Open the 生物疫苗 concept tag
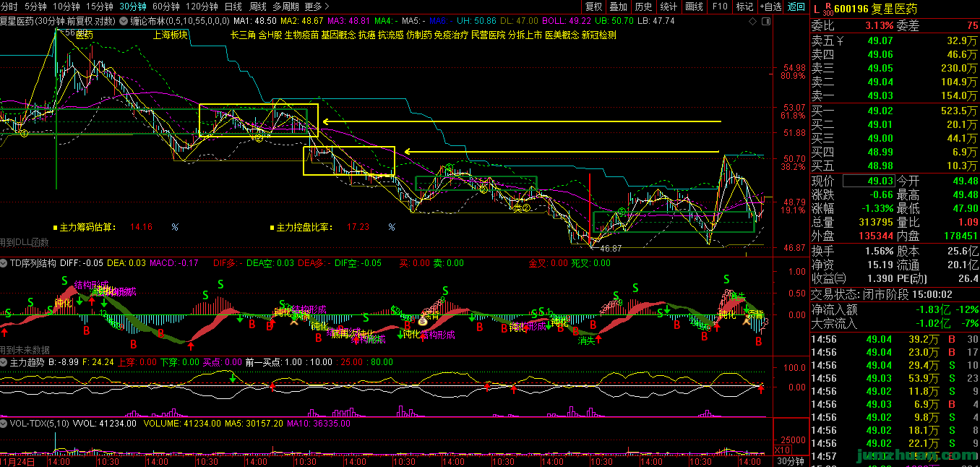The width and height of the screenshot is (980, 467). (301, 35)
